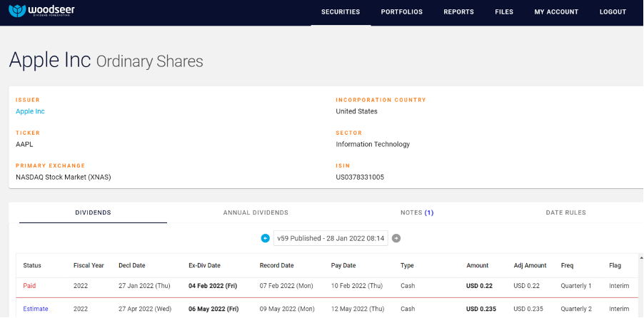
Task: Click the Freq column header
Action: pyautogui.click(x=567, y=265)
